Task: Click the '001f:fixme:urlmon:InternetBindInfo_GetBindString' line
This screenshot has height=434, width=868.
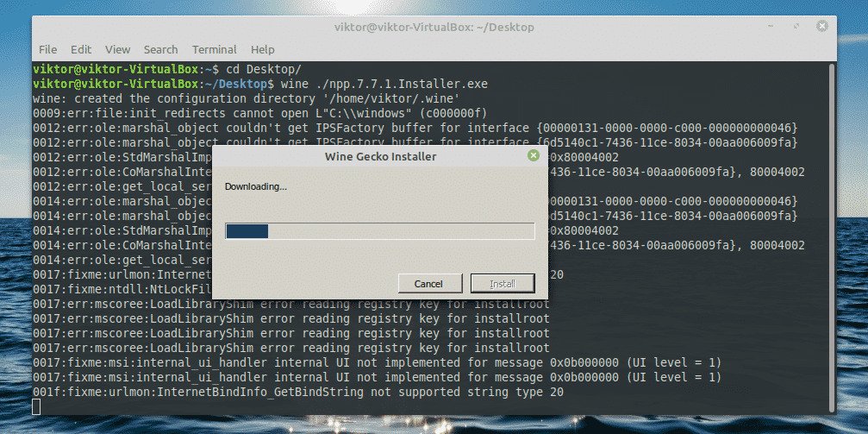Action: coord(298,392)
